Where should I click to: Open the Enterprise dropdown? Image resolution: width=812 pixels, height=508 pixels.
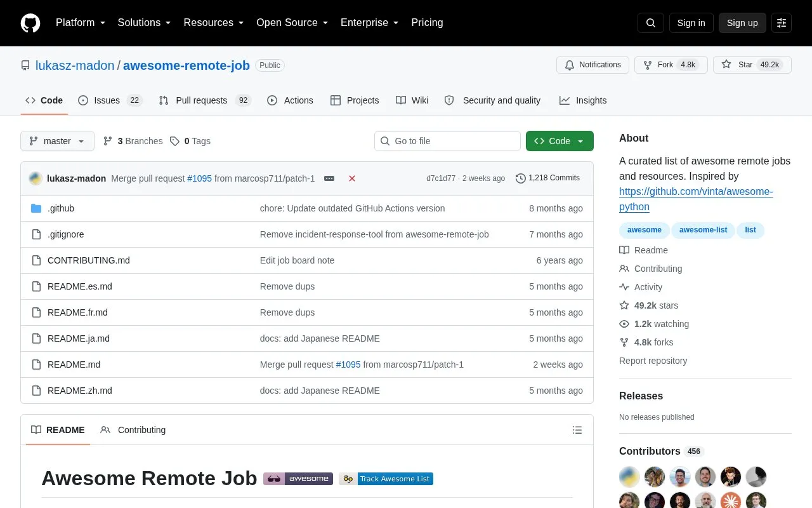(x=370, y=23)
